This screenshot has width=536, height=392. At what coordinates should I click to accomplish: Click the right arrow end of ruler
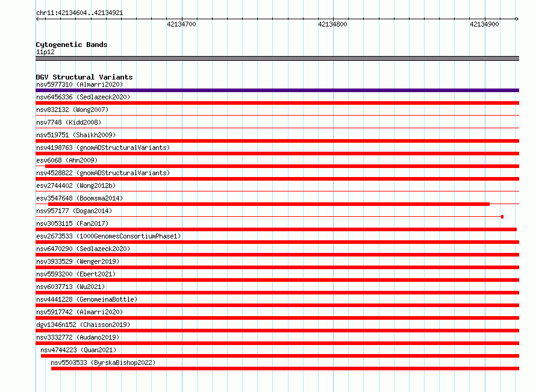[x=517, y=19]
